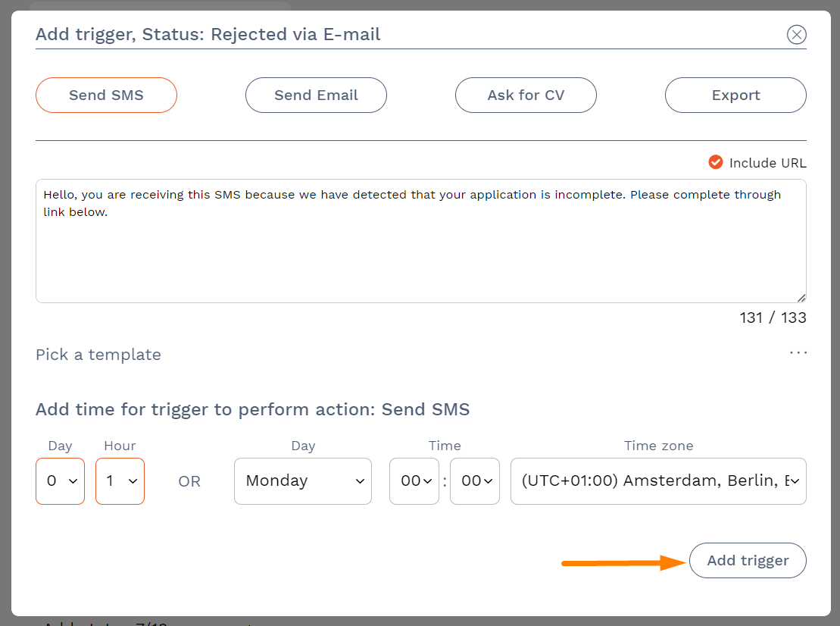Click the Add trigger button
Viewport: 840px width, 626px height.
tap(748, 561)
